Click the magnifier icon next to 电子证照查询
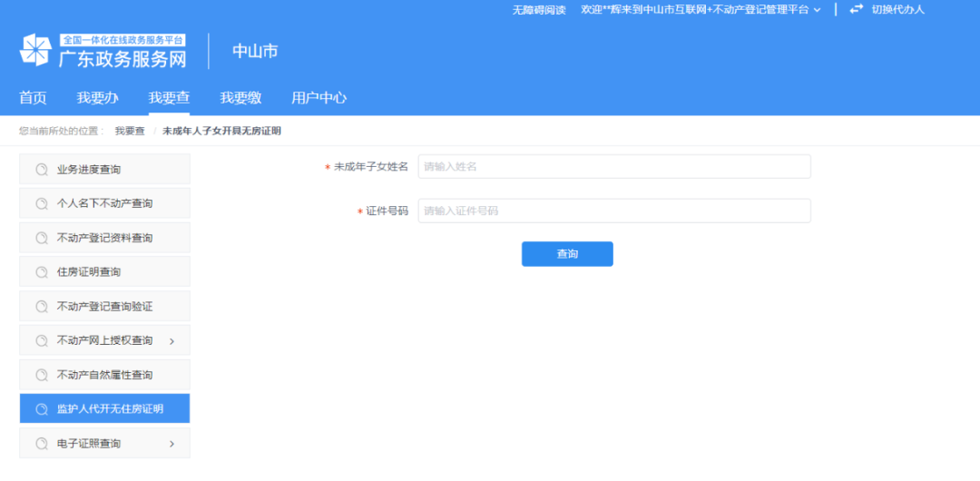 click(42, 444)
